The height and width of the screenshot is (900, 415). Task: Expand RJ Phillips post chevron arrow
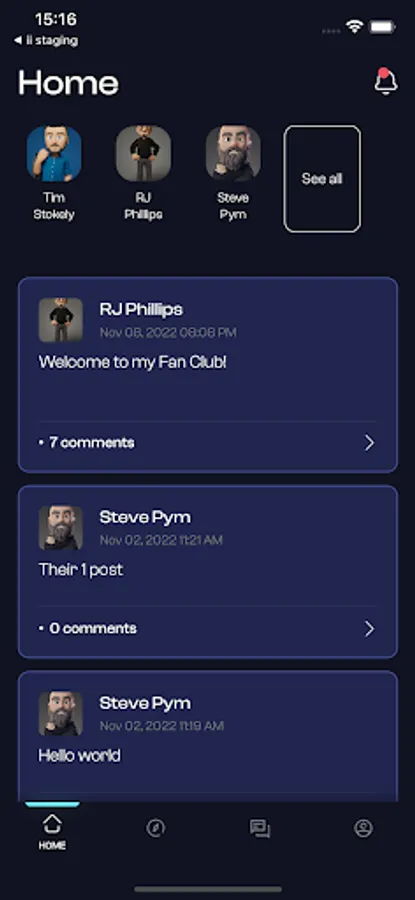tap(370, 443)
